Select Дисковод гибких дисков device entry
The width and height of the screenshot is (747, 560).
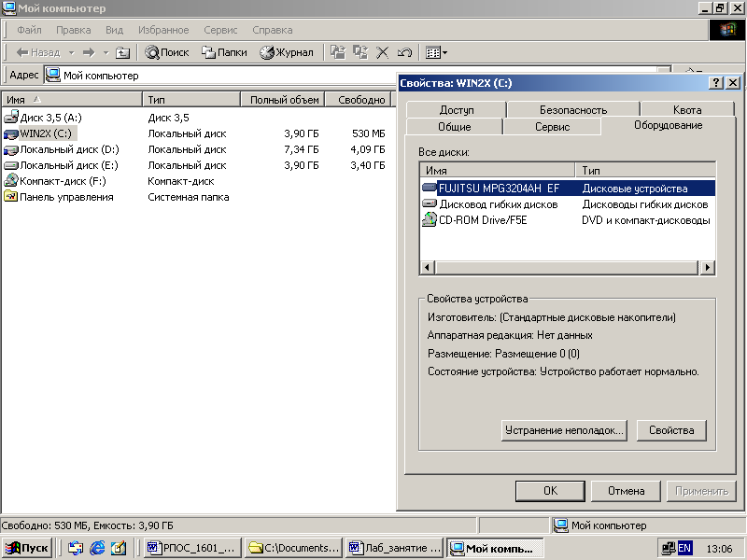[569, 204]
